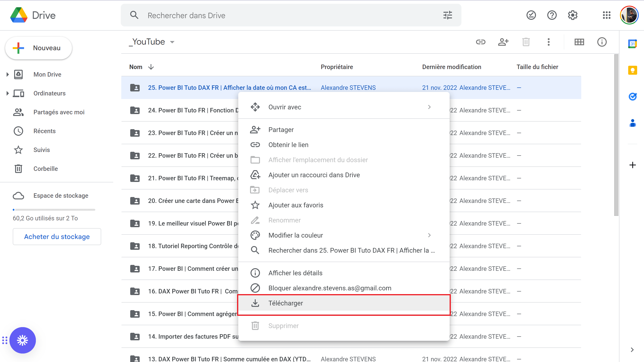Viewport: 644px width, 362px height.
Task: Toggle name sort direction arrow
Action: [151, 67]
